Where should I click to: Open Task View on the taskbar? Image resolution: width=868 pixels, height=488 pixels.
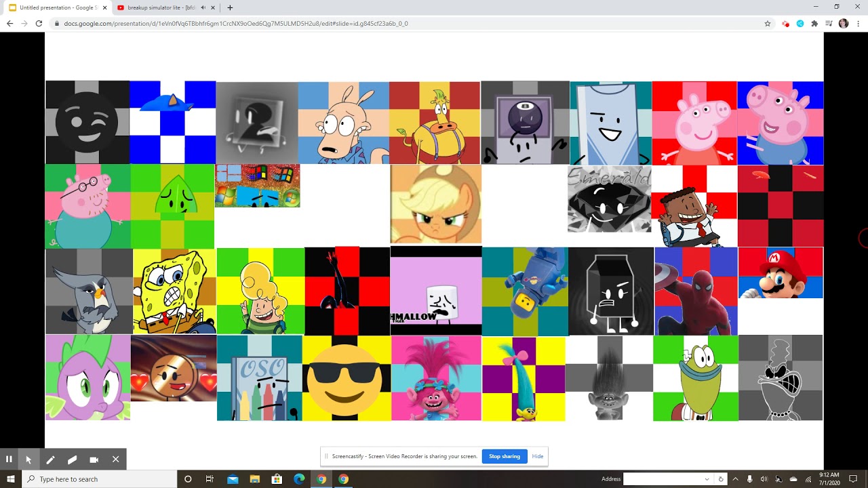pos(210,479)
